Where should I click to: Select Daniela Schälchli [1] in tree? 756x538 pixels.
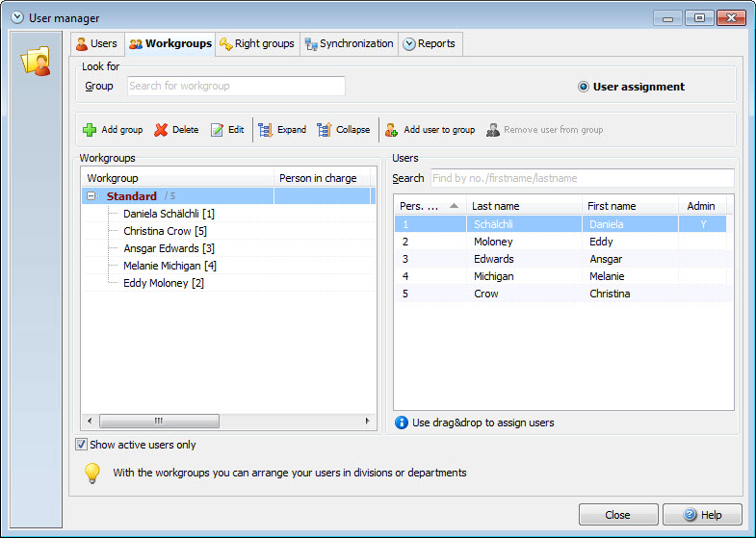click(169, 214)
